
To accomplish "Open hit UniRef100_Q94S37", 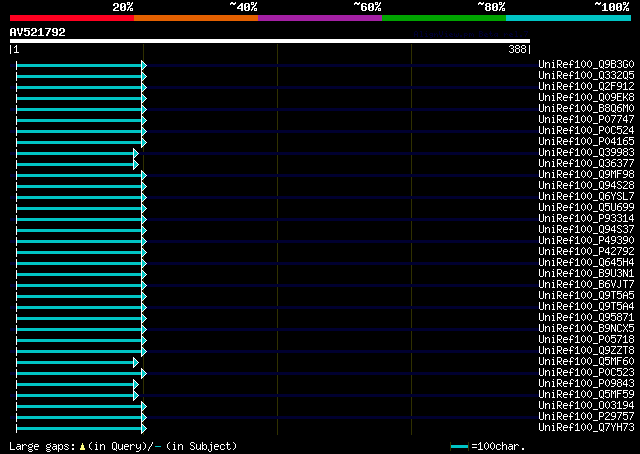I will click(x=586, y=230).
